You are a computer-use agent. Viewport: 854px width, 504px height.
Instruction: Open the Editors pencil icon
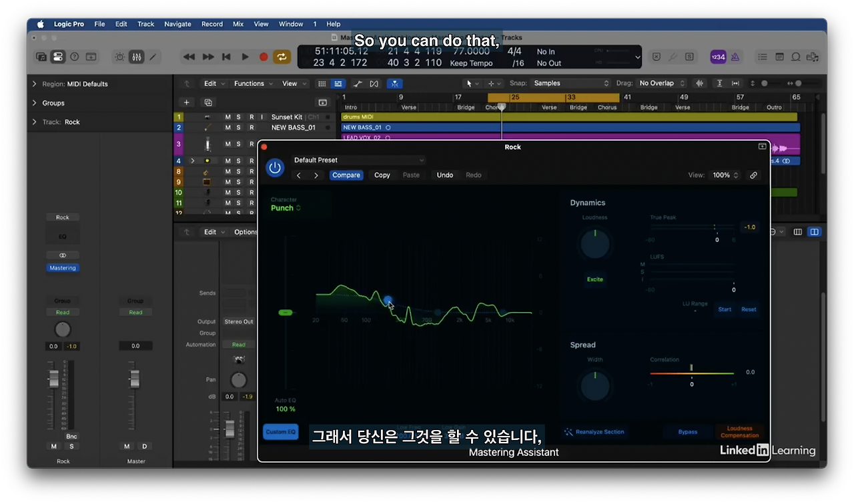(x=153, y=57)
